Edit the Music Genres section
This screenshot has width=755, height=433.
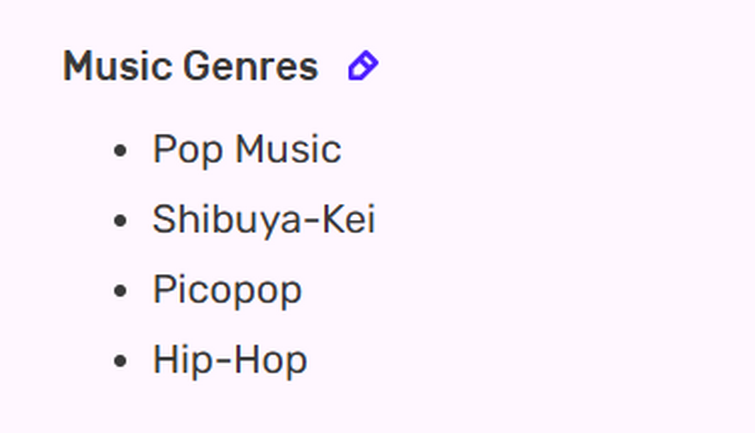(x=363, y=65)
